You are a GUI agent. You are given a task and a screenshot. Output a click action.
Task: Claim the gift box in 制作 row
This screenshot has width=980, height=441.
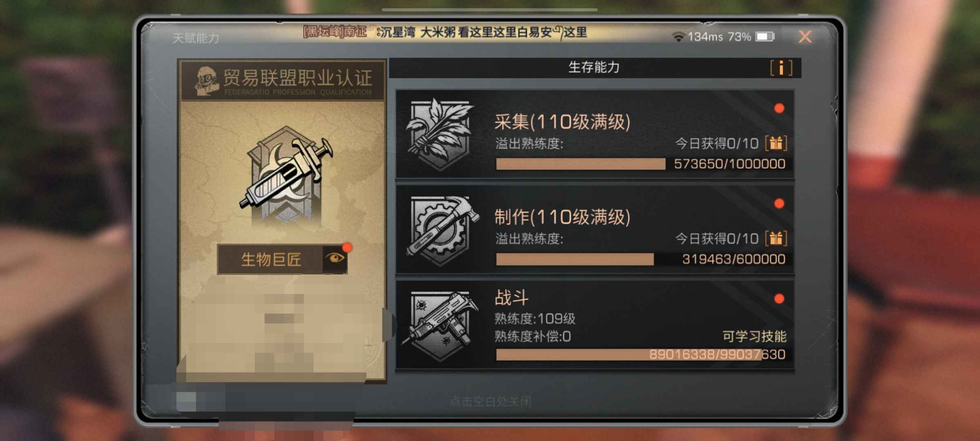[776, 238]
